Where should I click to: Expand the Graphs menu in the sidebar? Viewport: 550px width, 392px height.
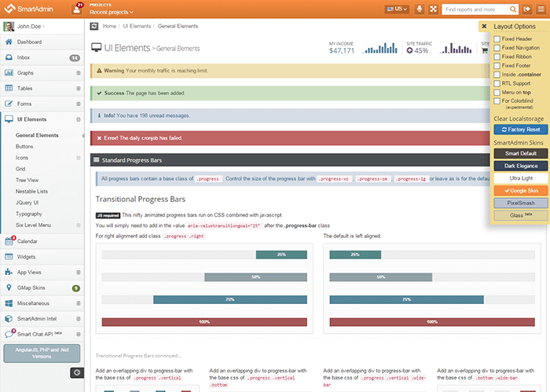click(42, 72)
